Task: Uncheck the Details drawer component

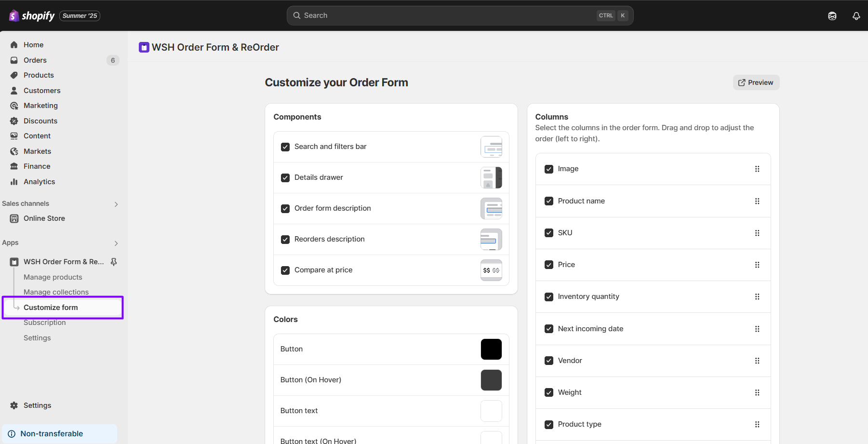Action: click(285, 178)
